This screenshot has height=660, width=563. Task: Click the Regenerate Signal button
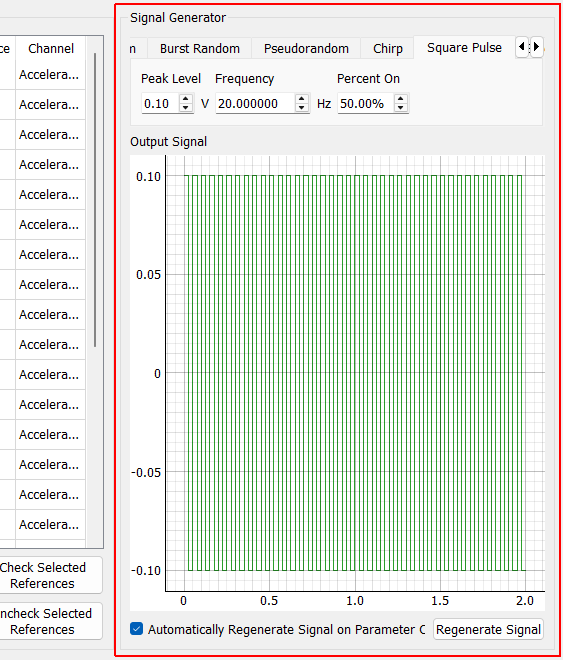point(488,629)
